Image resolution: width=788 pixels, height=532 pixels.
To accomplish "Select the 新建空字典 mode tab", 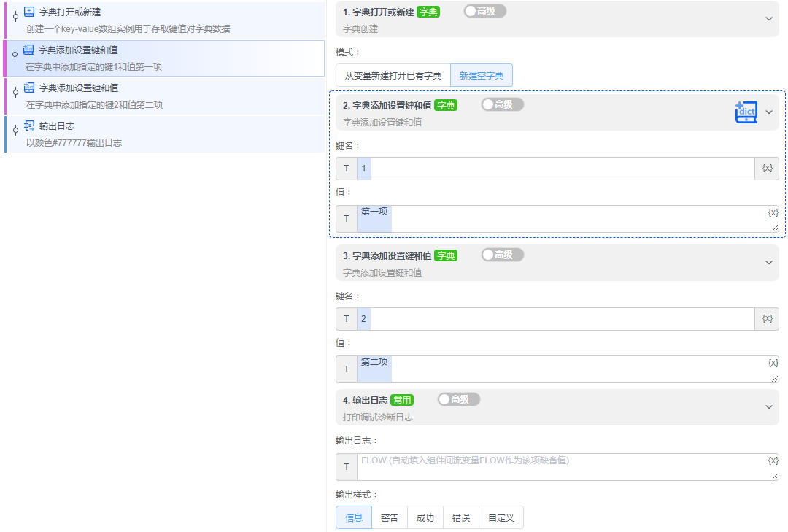I will coord(482,74).
